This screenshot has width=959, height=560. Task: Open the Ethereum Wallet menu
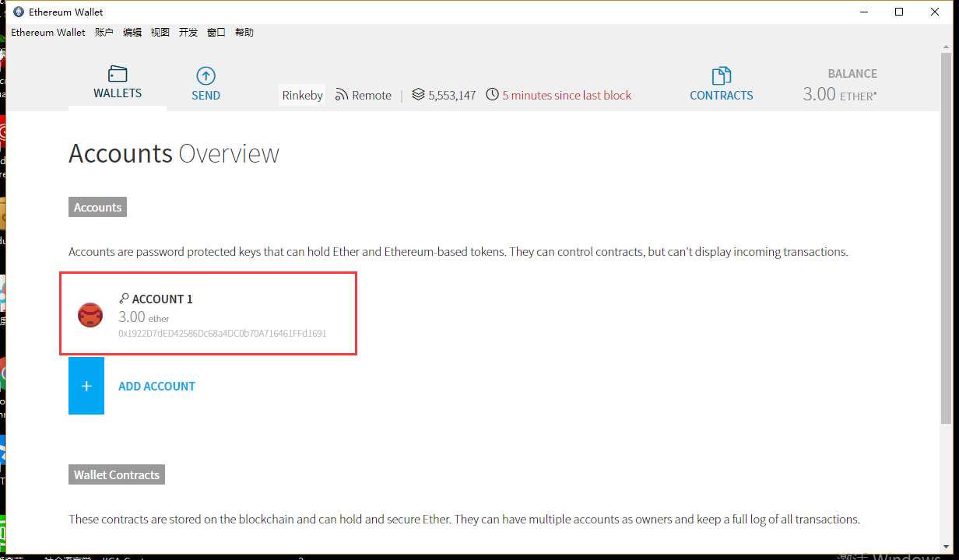coord(48,33)
